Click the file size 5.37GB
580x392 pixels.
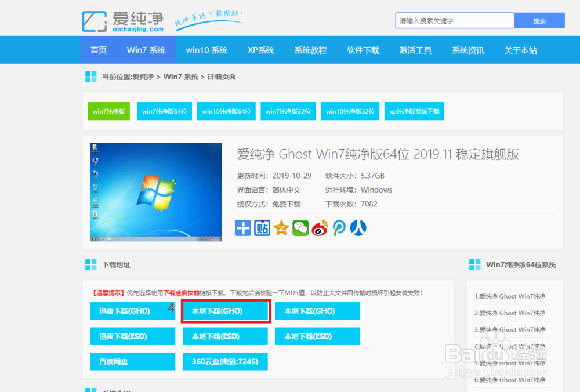pyautogui.click(x=372, y=176)
